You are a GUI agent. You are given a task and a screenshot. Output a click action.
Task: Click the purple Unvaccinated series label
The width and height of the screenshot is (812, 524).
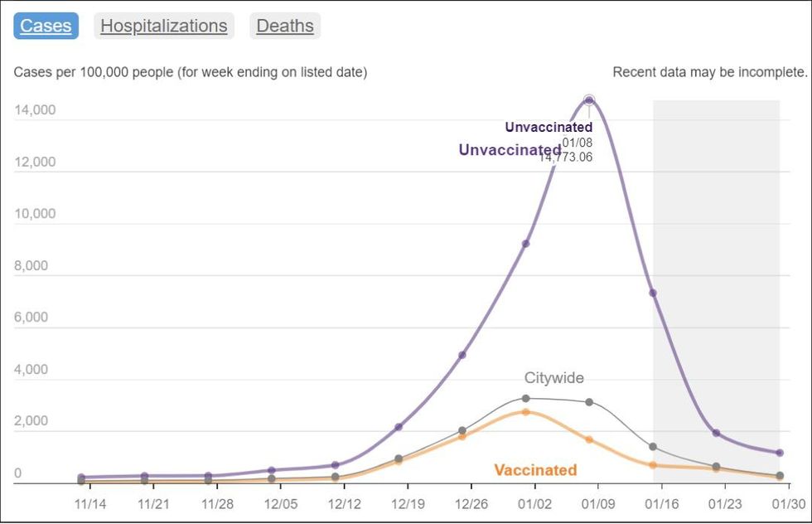click(x=510, y=150)
